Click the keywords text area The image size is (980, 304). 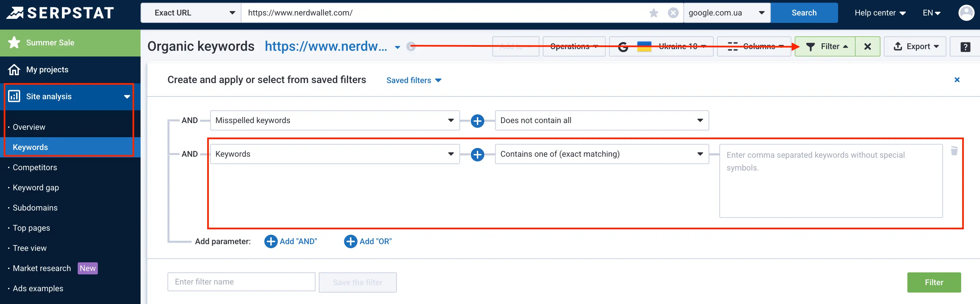[x=831, y=181]
